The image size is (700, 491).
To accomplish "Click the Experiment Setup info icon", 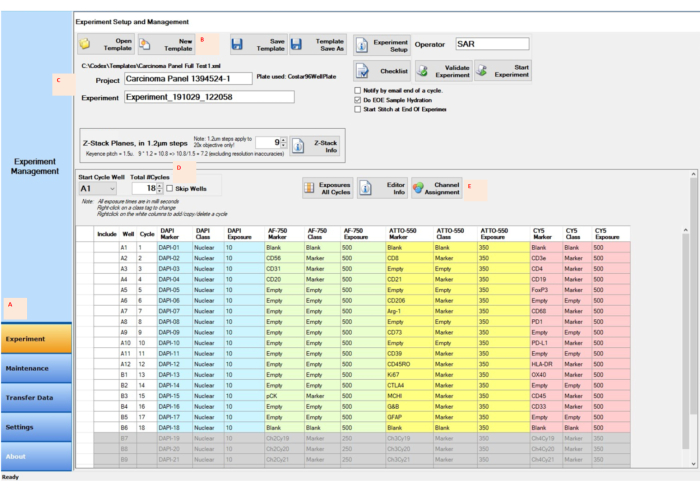I will pyautogui.click(x=362, y=45).
